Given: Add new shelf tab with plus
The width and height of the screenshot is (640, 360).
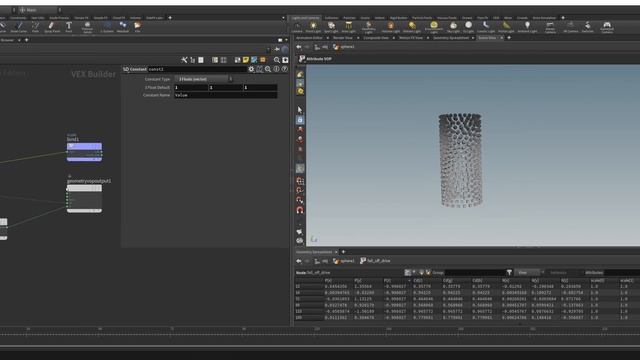Looking at the screenshot, I should tap(563, 18).
